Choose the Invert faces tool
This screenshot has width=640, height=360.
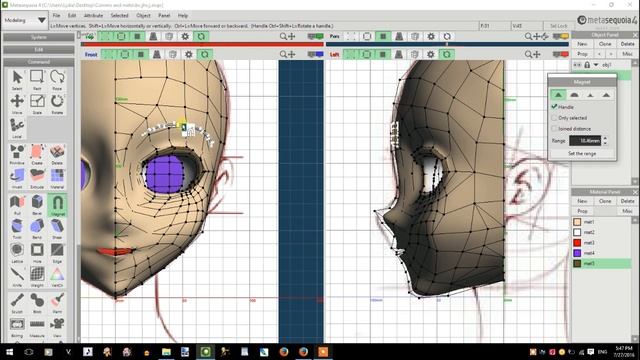point(17,178)
